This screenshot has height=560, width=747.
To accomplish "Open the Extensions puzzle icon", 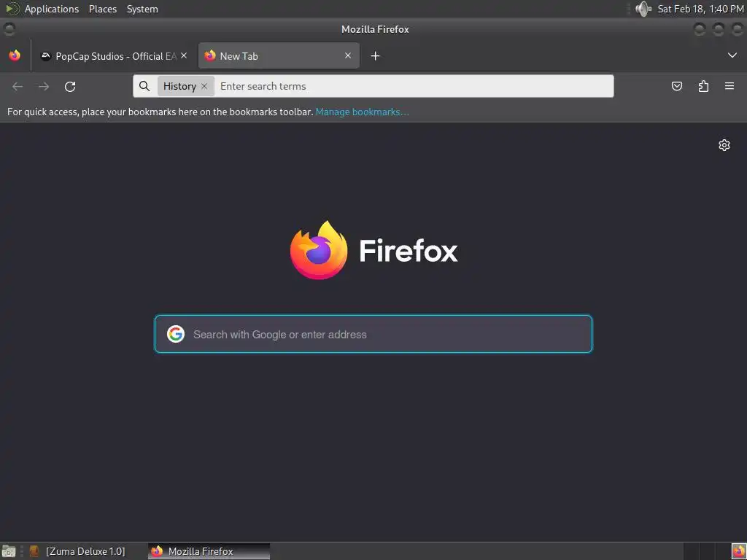I will point(703,86).
